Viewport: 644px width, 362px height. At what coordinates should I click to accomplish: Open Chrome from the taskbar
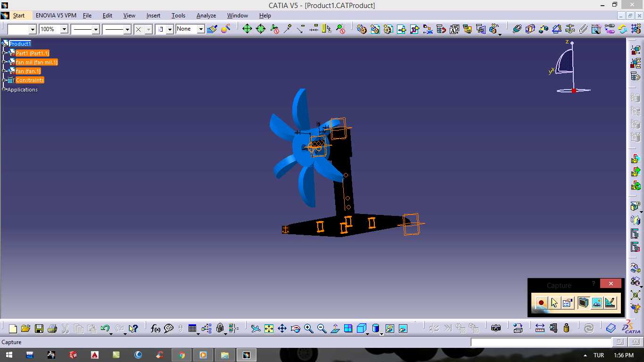coord(182,355)
